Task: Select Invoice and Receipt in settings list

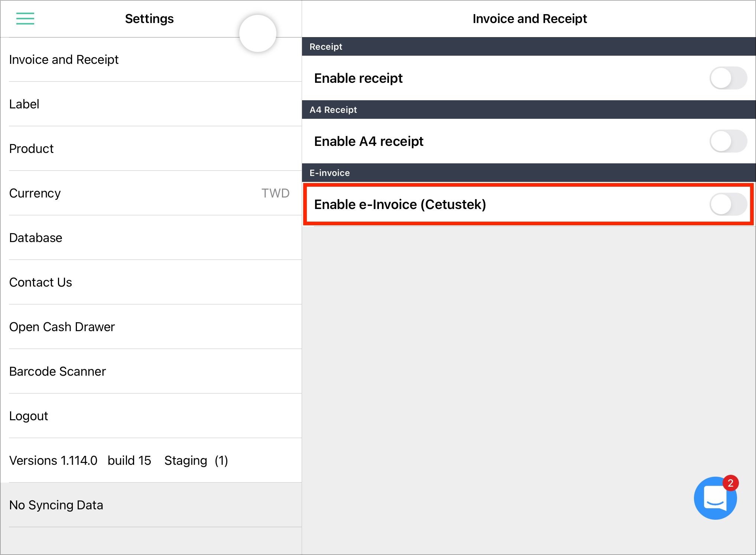Action: tap(151, 59)
